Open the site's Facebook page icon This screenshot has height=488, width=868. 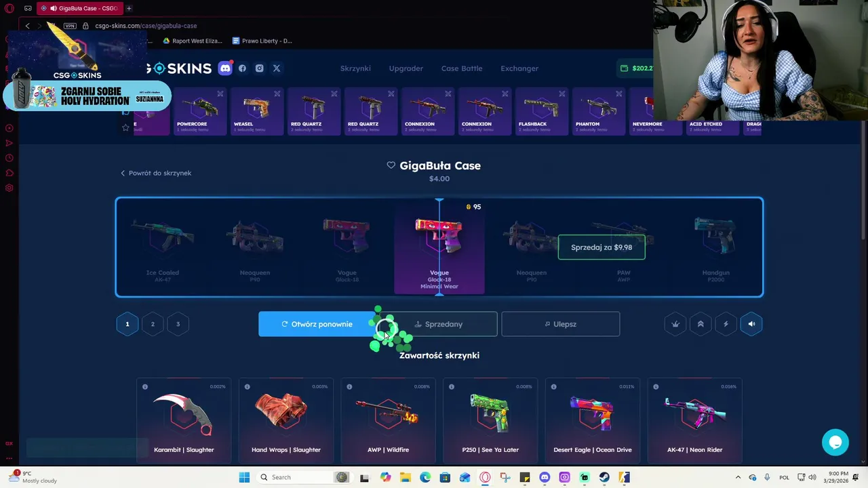[x=242, y=68]
